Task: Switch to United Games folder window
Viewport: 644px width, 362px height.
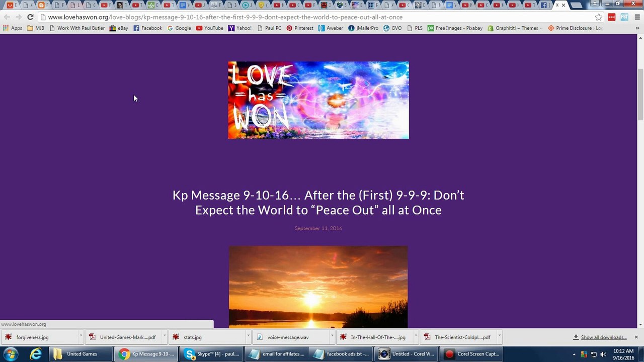Action: [x=81, y=354]
